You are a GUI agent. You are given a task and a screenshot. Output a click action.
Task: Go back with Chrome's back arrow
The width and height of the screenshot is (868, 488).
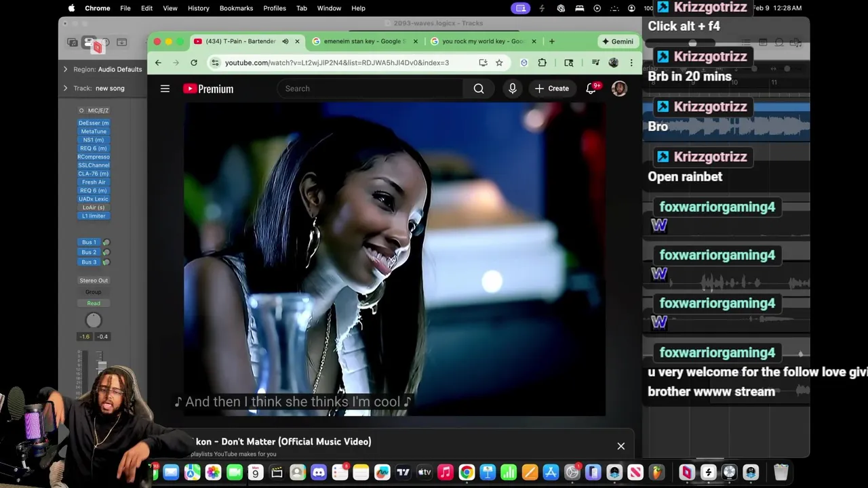157,62
